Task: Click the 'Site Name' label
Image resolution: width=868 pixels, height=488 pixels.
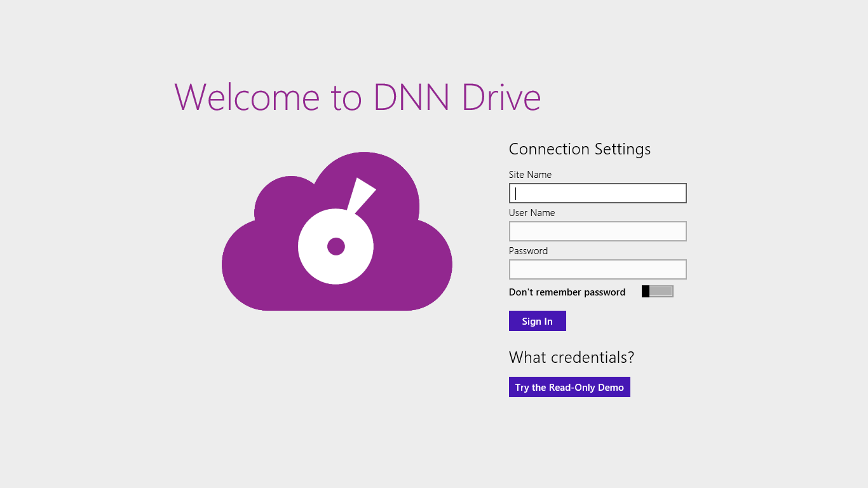Action: point(531,175)
